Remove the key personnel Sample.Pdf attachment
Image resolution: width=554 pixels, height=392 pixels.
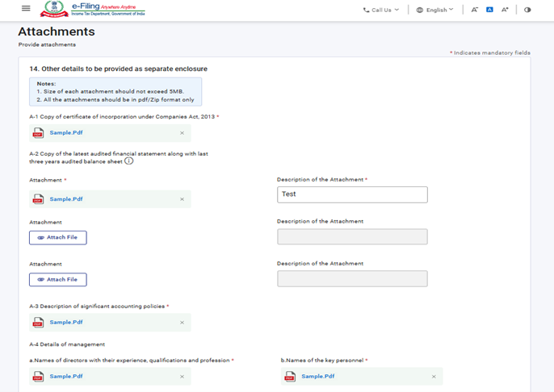[x=434, y=377]
